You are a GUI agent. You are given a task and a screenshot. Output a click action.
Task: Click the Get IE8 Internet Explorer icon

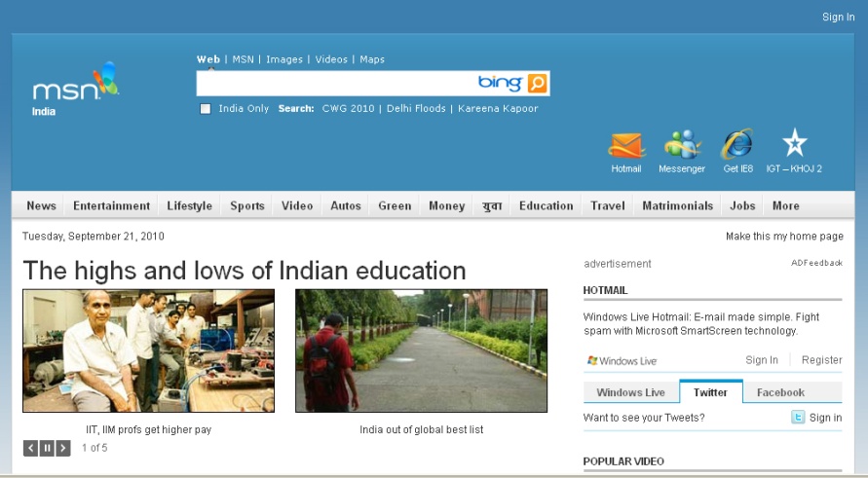pyautogui.click(x=737, y=144)
